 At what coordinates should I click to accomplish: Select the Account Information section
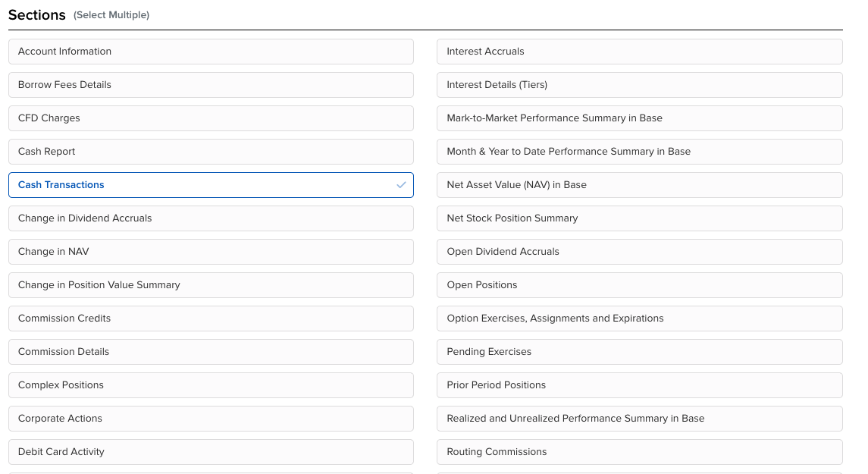tap(211, 52)
